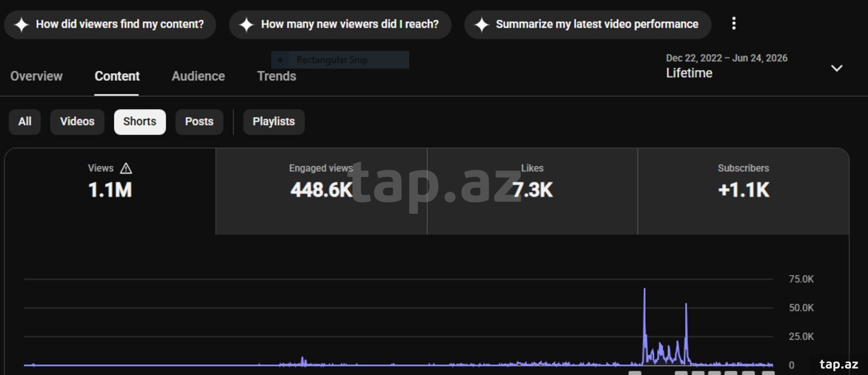Select the Engaged views 448.6K card

point(321,192)
